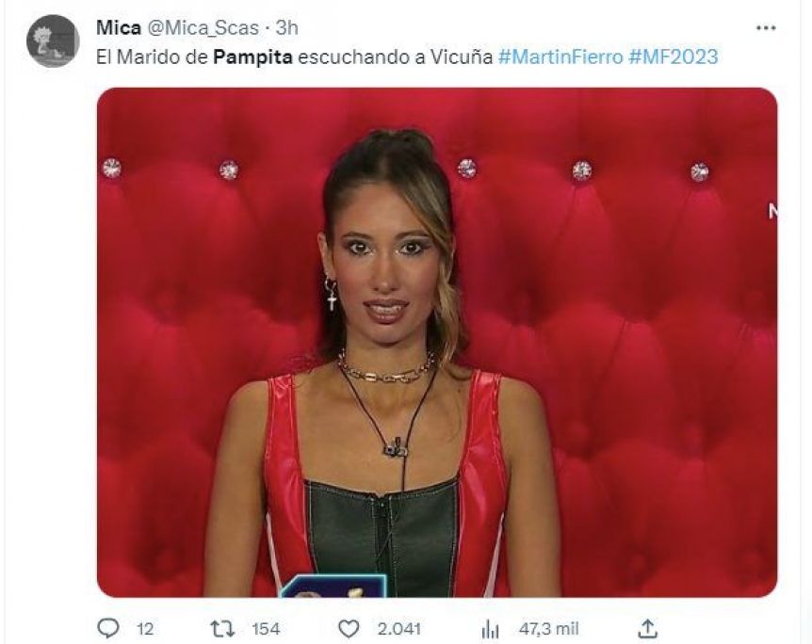
Task: Click the retweet count 154
Action: [266, 629]
